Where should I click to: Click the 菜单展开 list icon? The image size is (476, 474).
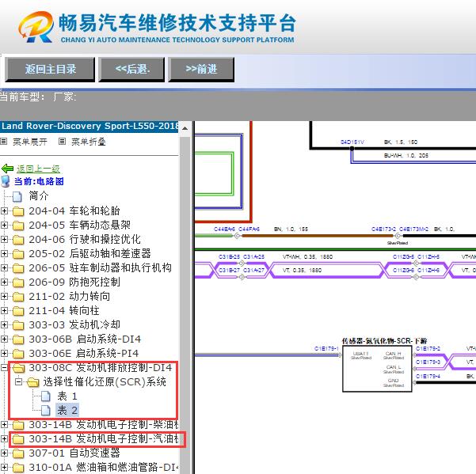pos(4,142)
